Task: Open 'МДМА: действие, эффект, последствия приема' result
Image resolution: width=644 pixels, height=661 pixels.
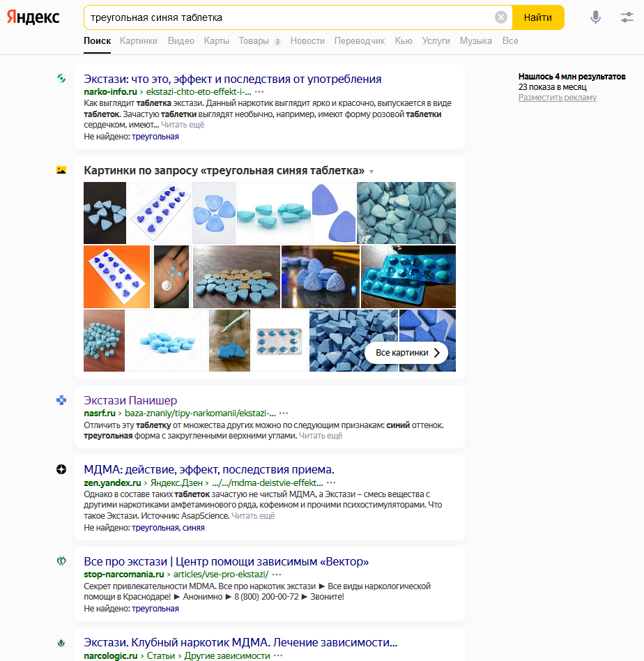Action: tap(208, 469)
